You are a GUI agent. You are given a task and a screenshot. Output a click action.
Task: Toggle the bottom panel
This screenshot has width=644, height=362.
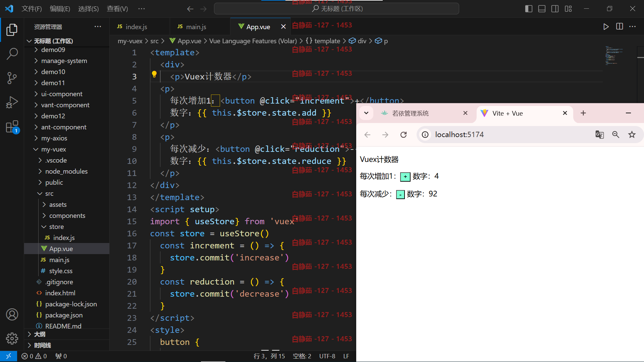click(x=542, y=9)
